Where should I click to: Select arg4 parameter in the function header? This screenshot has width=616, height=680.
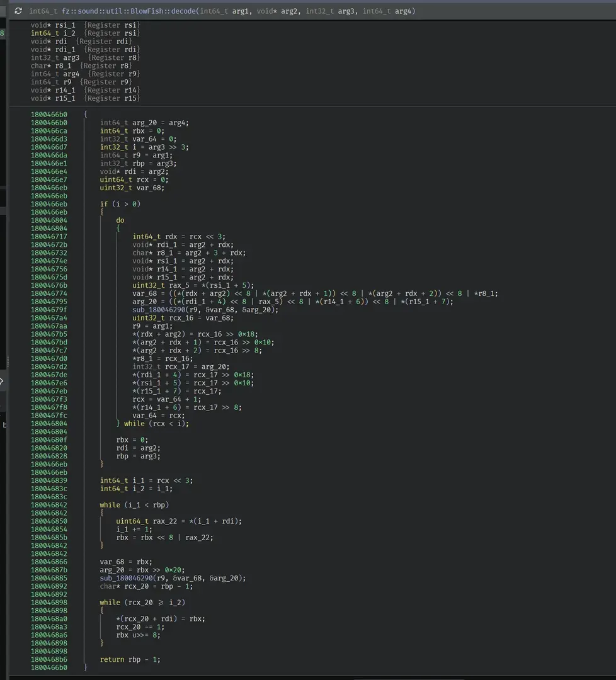tap(403, 11)
